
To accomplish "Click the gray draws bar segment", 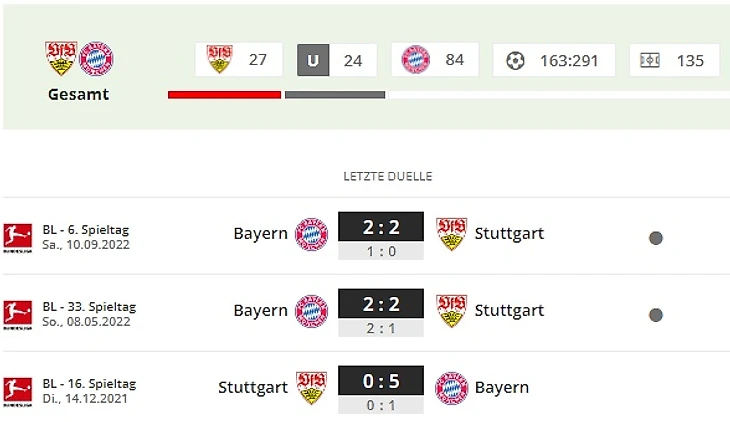I will (335, 95).
